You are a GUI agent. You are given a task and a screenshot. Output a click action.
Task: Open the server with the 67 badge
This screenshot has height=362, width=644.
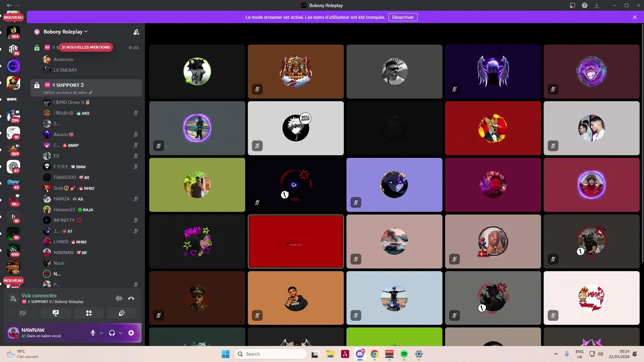14,166
